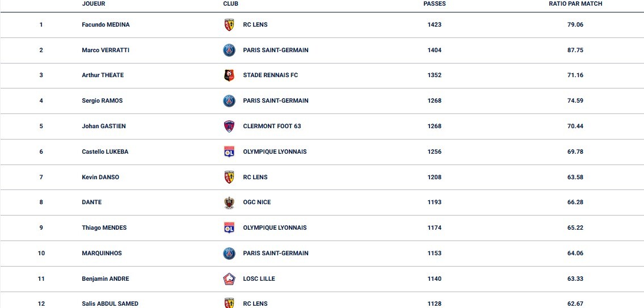
Task: Open the CLERMONT FOOT 63 club name link
Action: pyautogui.click(x=272, y=126)
